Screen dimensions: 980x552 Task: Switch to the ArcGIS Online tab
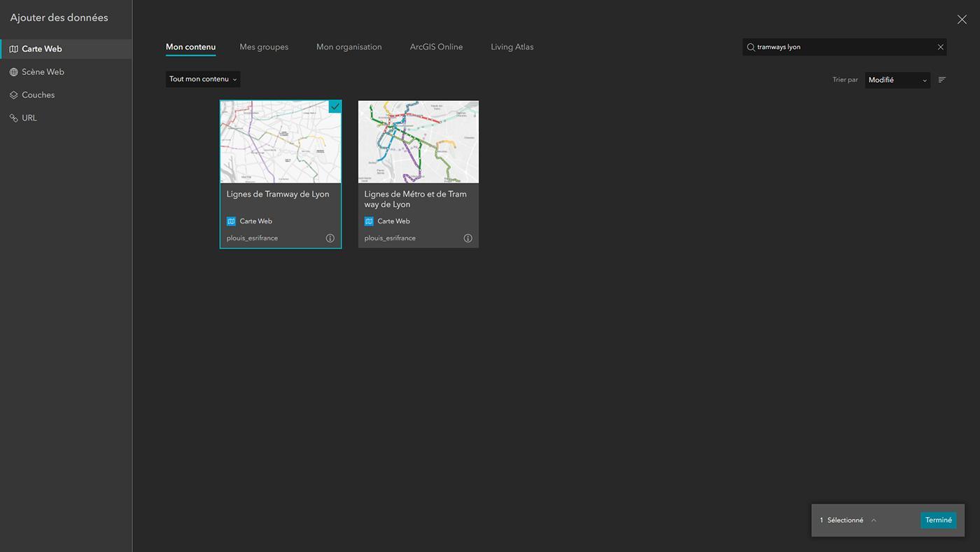click(436, 47)
